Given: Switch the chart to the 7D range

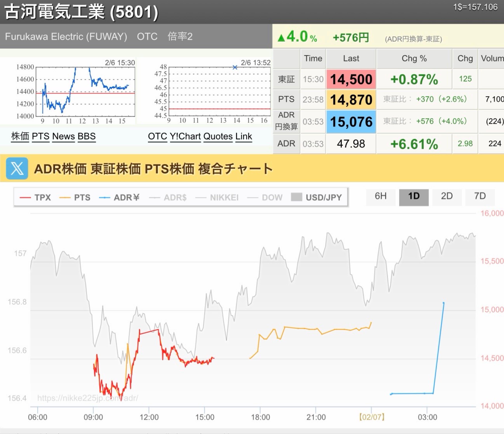Looking at the screenshot, I should (480, 196).
